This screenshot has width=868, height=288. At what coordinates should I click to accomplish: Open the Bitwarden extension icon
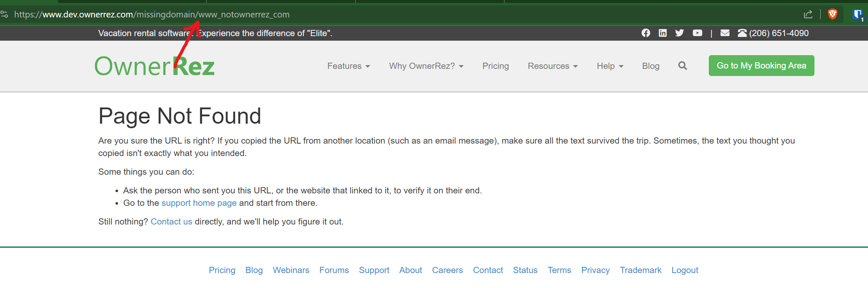(x=857, y=15)
